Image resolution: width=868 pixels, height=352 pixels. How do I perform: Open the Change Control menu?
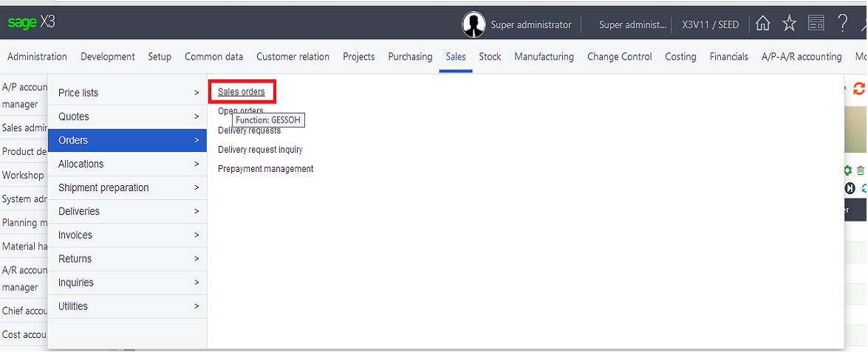point(620,56)
